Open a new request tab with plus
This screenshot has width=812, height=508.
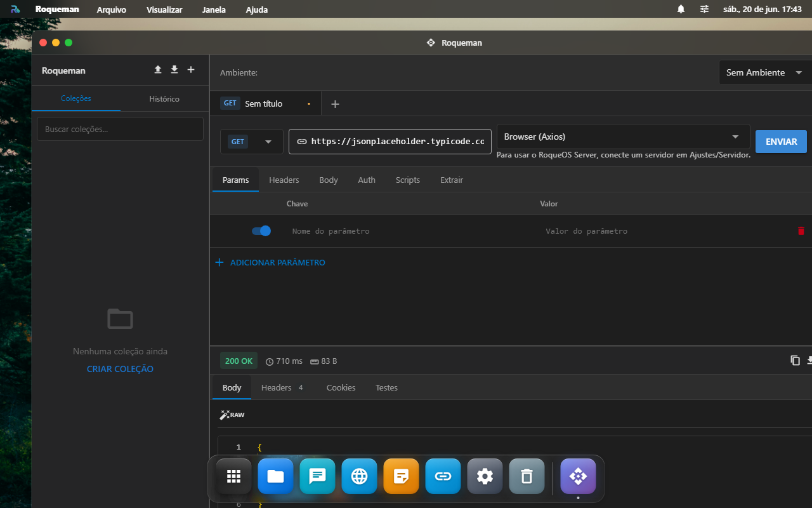pyautogui.click(x=336, y=104)
